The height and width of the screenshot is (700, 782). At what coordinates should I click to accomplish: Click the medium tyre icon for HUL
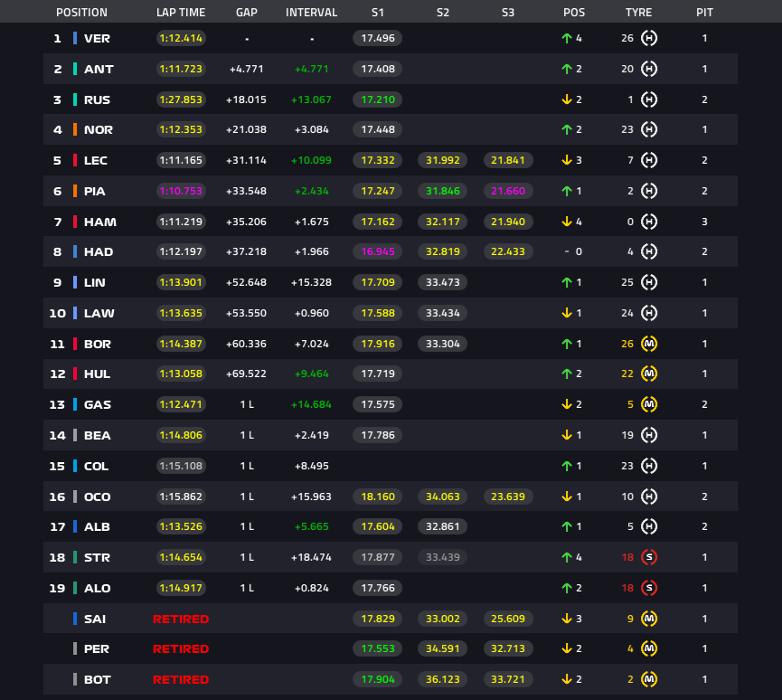point(649,374)
